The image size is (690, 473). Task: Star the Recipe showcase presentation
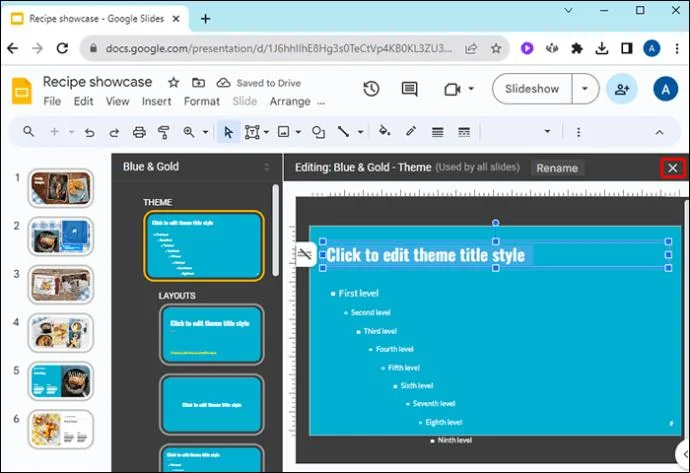173,82
